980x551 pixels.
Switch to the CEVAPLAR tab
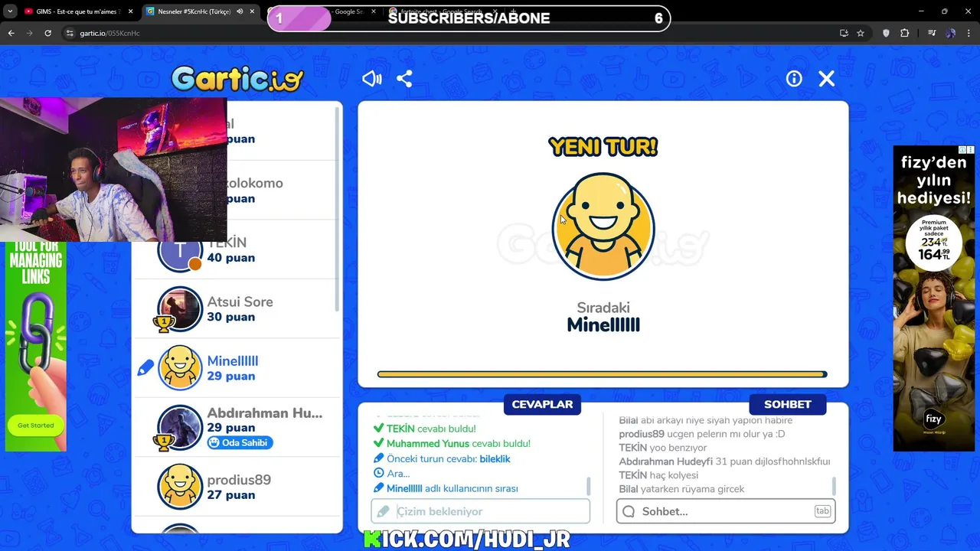542,404
